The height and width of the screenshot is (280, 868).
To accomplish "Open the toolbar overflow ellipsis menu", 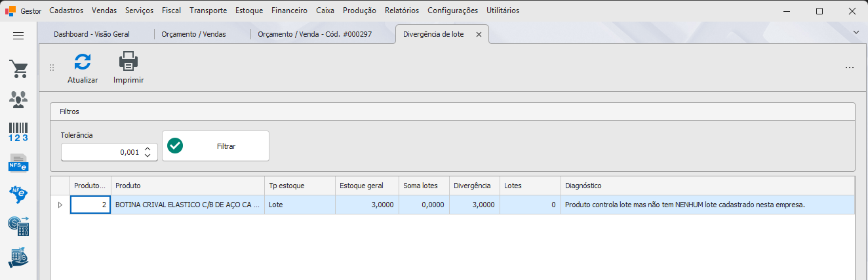I will point(850,68).
